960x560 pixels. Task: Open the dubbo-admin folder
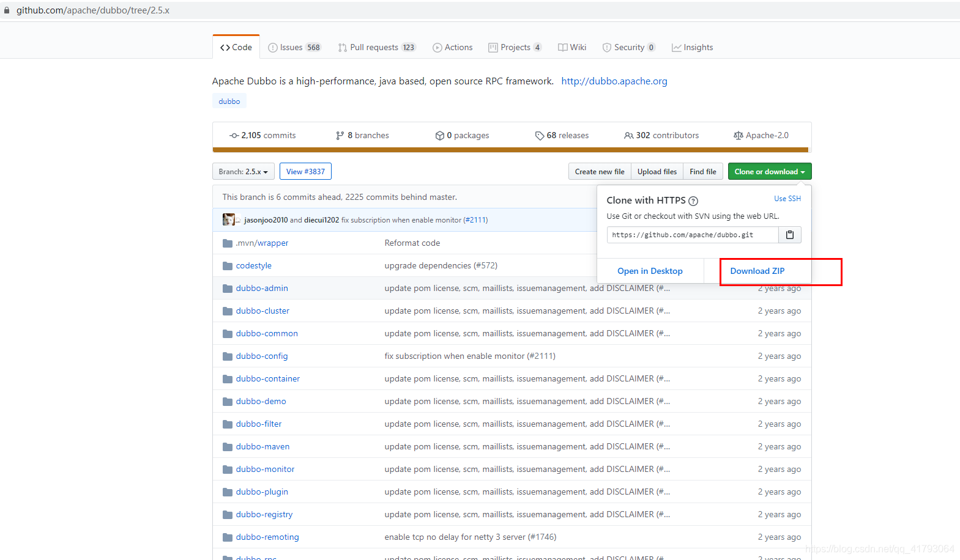[x=262, y=288]
